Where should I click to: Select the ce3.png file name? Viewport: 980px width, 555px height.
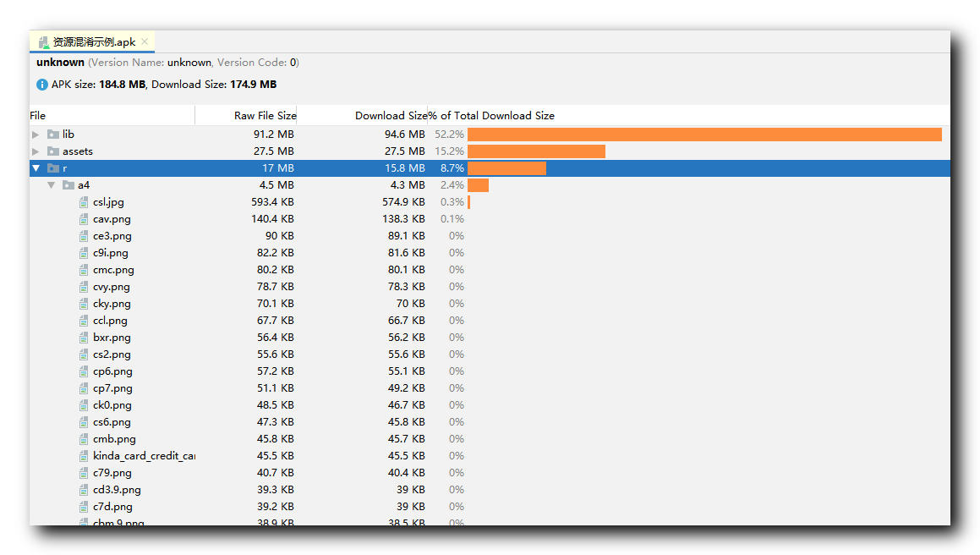(112, 236)
